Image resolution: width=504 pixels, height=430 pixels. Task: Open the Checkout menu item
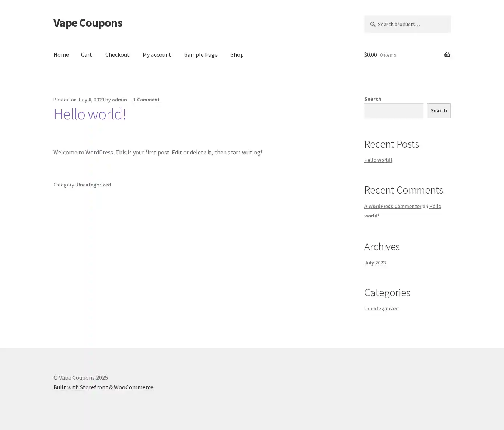coord(117,54)
